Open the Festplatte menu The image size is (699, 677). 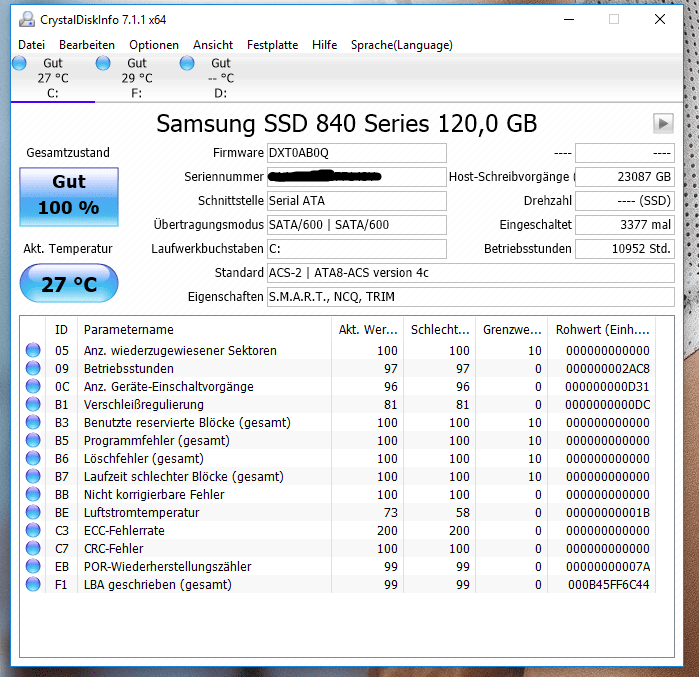(x=272, y=45)
